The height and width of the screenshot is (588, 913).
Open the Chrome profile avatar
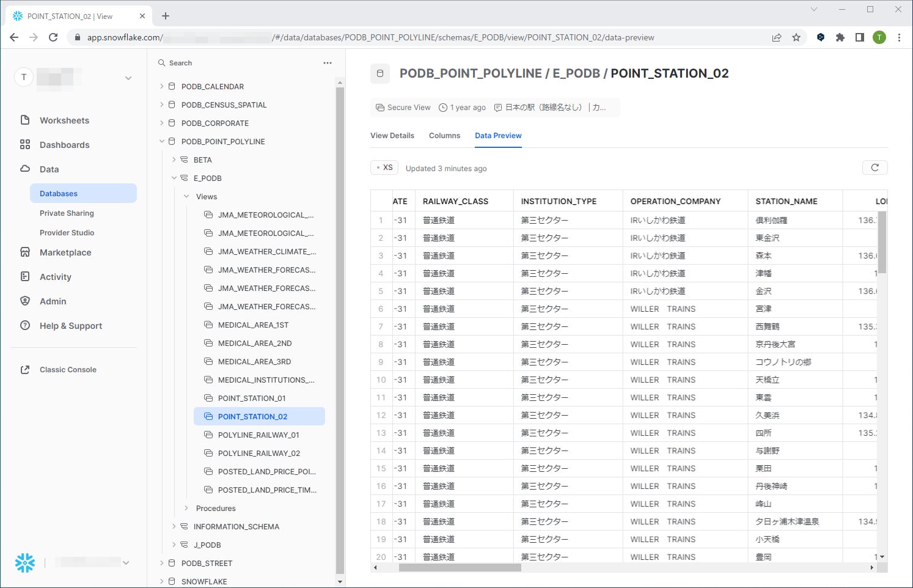(x=879, y=37)
